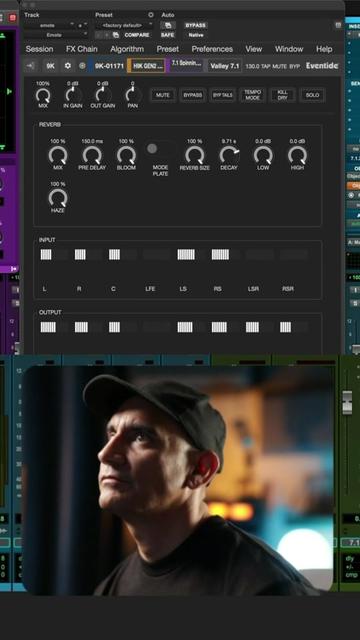Screen dimensions: 360x640
Task: Click the Native button
Action: coord(196,35)
